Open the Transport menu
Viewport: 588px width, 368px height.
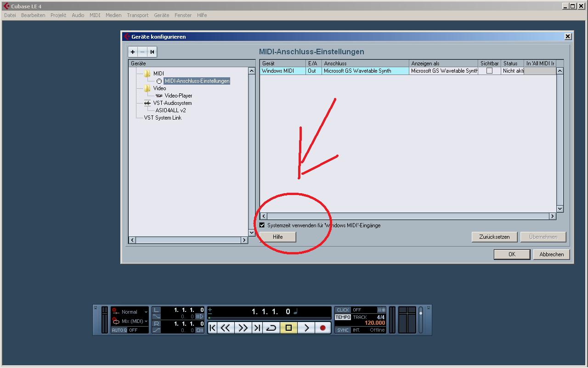pos(138,15)
